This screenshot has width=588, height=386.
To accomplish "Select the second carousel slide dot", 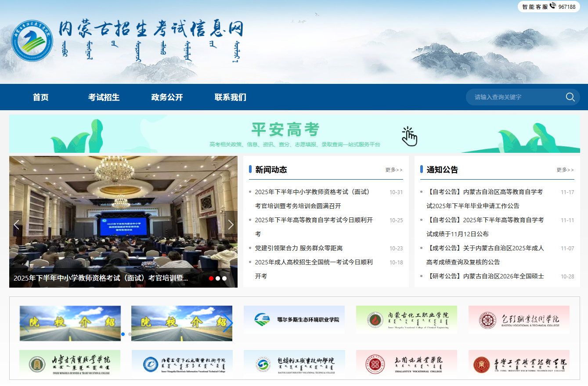I will [218, 278].
